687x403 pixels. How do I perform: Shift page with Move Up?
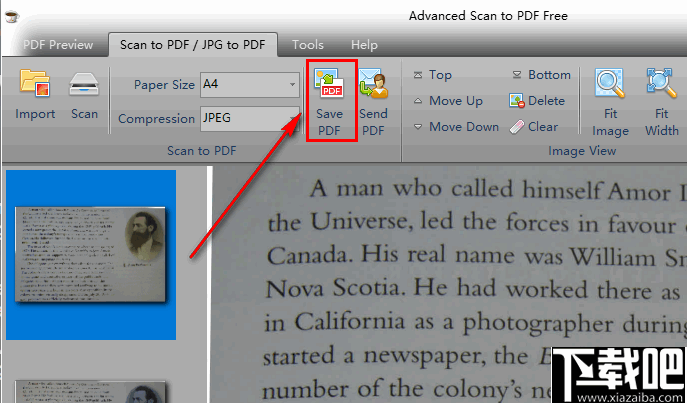pyautogui.click(x=448, y=101)
